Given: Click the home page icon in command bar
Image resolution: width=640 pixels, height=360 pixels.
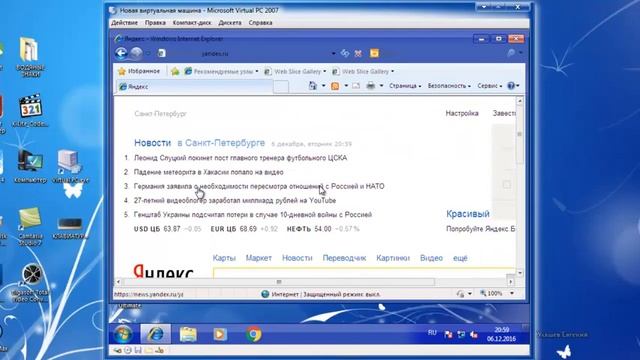Looking at the screenshot, I should tap(313, 86).
